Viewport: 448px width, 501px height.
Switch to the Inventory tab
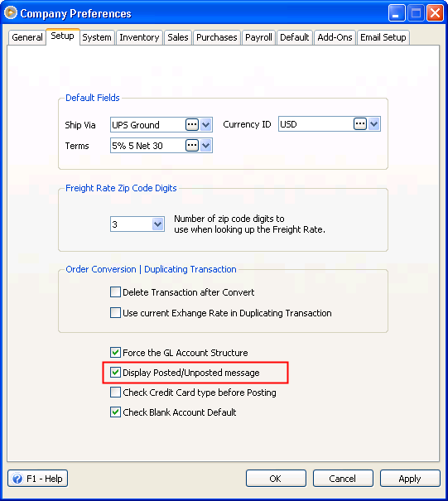coord(139,37)
